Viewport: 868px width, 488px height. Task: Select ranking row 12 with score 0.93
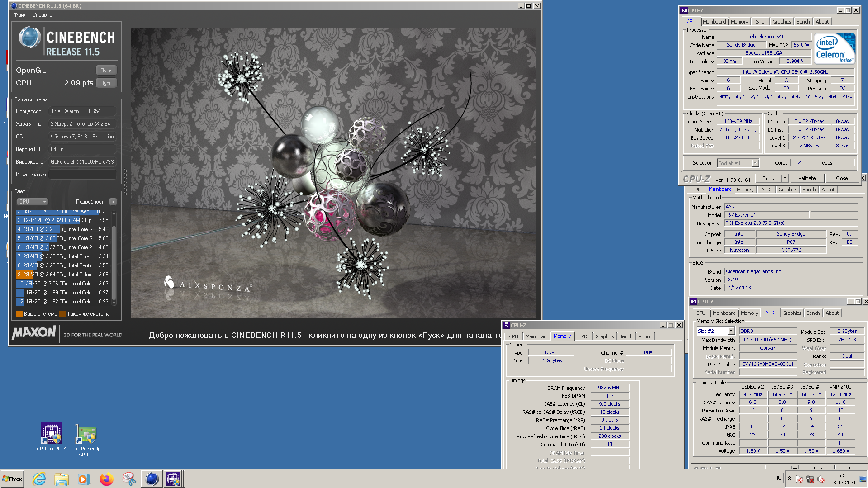(63, 302)
